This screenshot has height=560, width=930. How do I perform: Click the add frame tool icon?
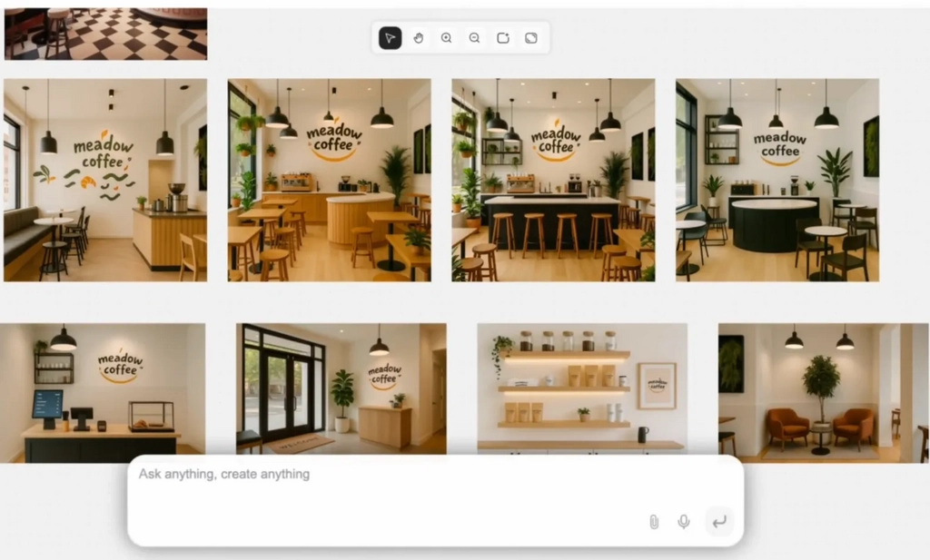tap(503, 38)
